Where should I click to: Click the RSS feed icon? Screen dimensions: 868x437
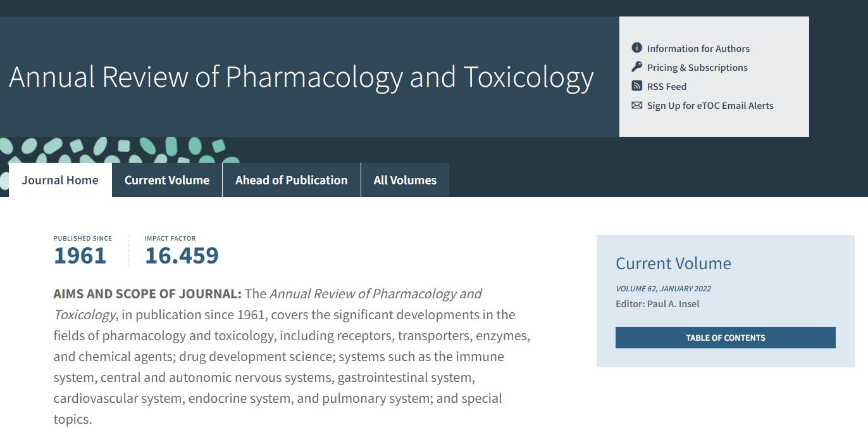pyautogui.click(x=636, y=86)
